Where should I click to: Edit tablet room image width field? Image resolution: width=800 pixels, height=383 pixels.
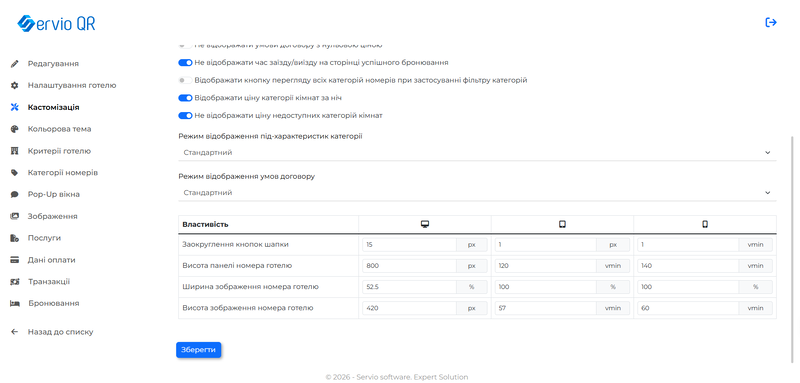pyautogui.click(x=545, y=287)
